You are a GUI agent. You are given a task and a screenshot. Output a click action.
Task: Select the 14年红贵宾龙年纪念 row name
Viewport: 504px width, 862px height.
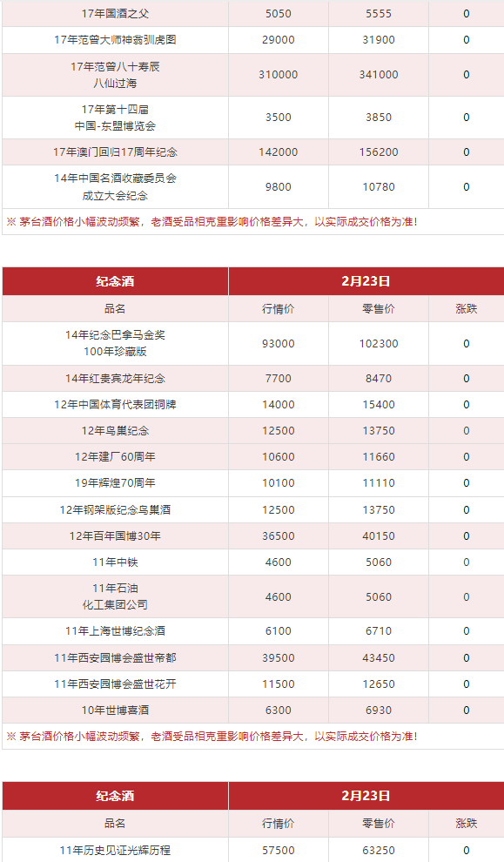click(x=115, y=378)
